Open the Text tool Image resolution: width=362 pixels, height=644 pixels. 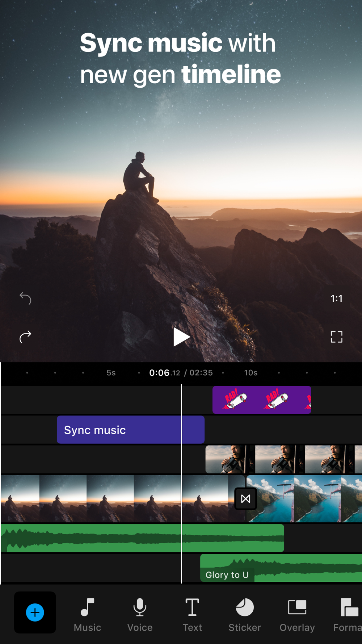pos(192,615)
